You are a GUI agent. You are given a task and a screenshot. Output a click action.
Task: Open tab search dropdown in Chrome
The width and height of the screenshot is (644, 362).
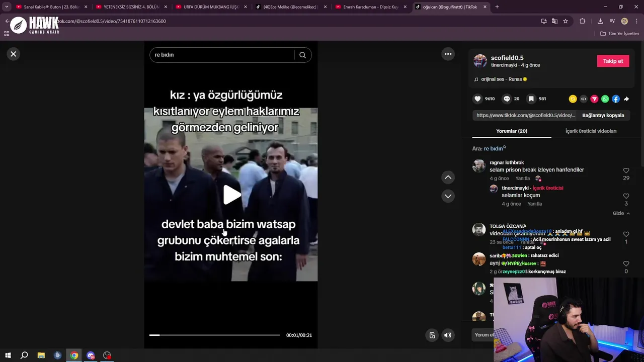click(x=6, y=7)
